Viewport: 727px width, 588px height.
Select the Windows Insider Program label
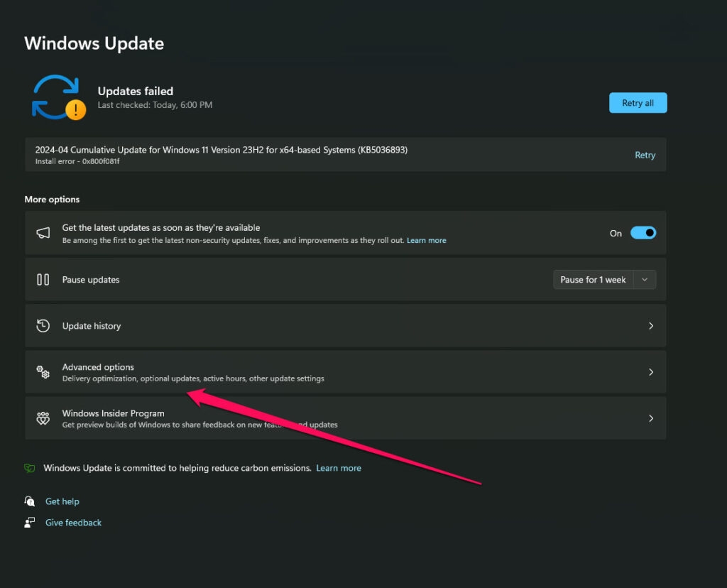[113, 413]
